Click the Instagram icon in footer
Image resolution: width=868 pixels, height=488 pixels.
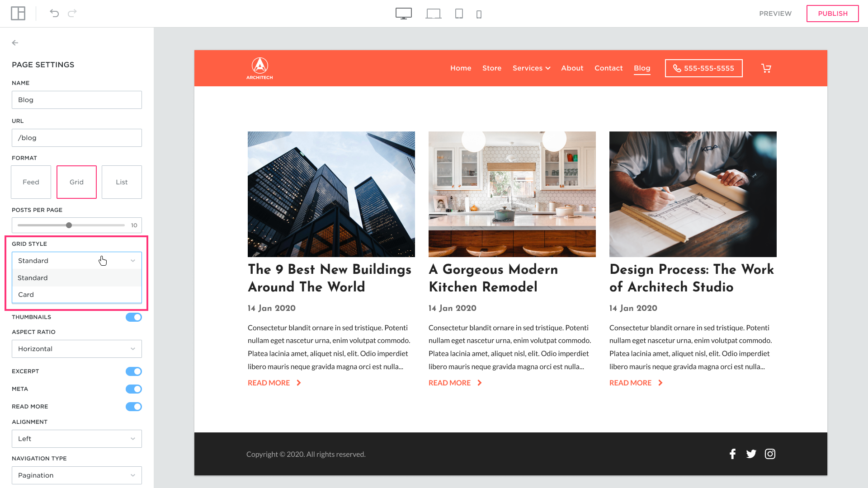click(770, 454)
